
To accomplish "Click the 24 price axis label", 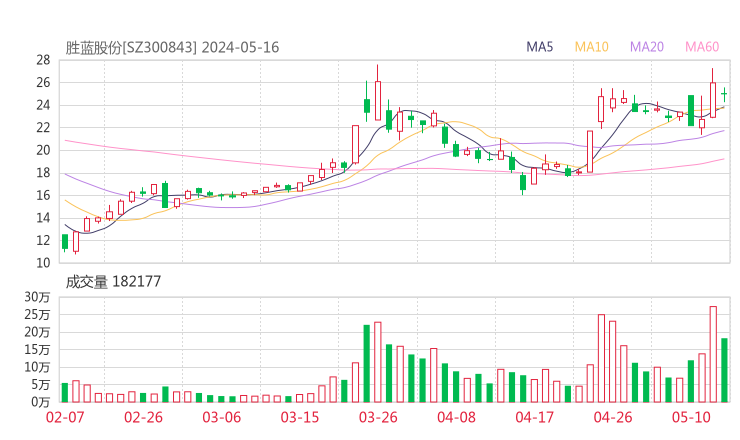I will (43, 105).
